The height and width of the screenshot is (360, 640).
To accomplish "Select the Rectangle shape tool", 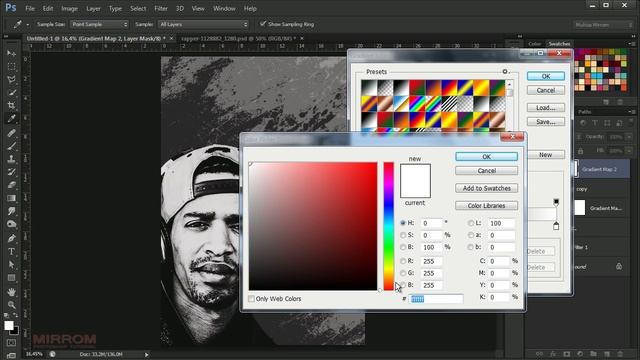I will click(x=11, y=278).
